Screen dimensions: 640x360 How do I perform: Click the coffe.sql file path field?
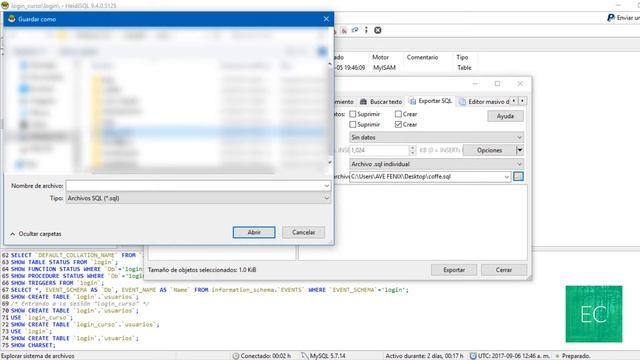pyautogui.click(x=426, y=177)
